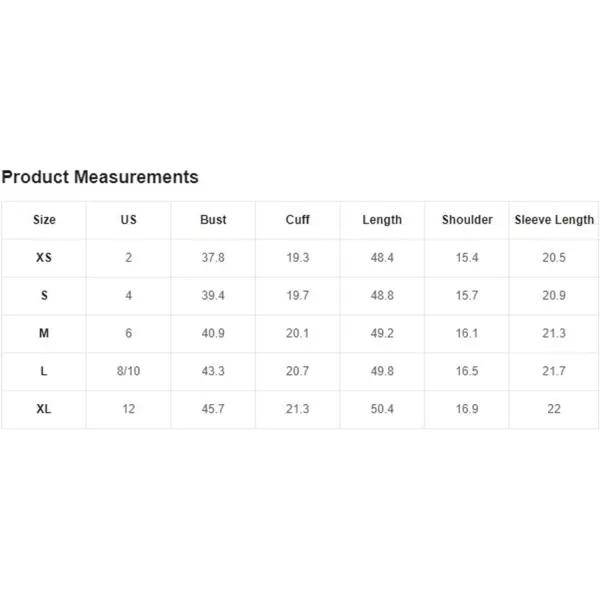Select the 37.8 bust value cell

213,258
